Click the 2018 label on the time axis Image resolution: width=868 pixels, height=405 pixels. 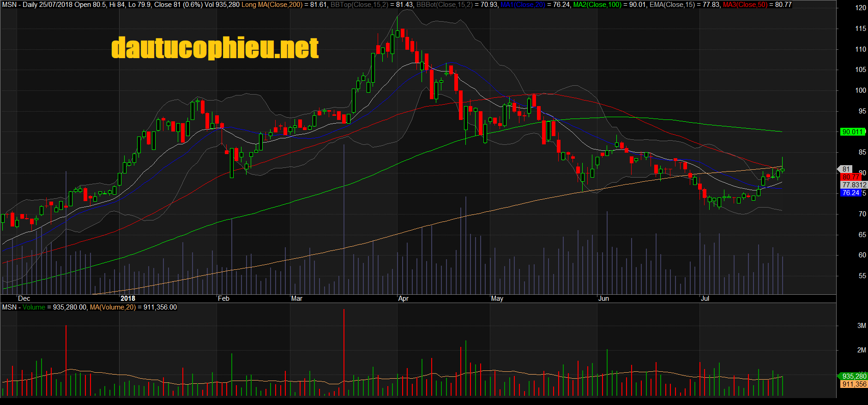pyautogui.click(x=128, y=298)
